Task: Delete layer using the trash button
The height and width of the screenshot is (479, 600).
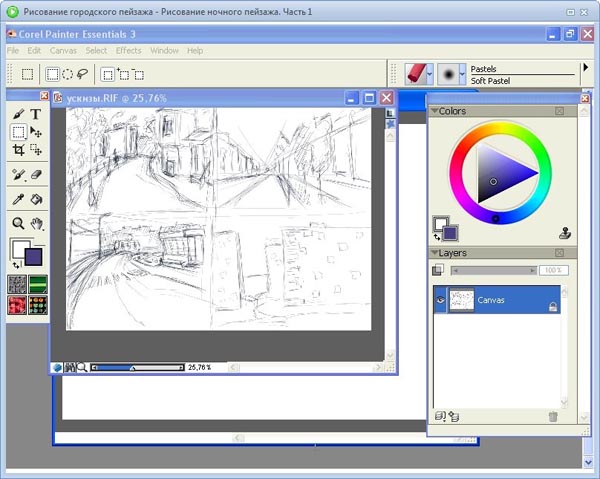Action: point(552,417)
